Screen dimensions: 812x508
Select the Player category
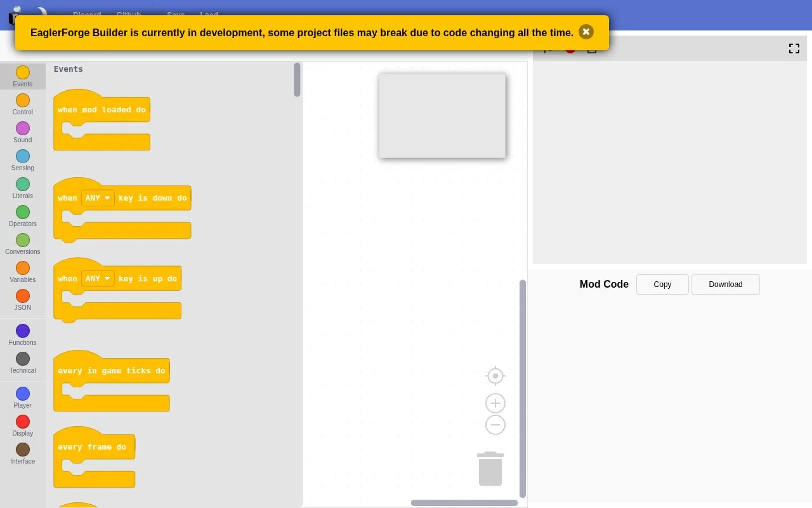click(23, 398)
